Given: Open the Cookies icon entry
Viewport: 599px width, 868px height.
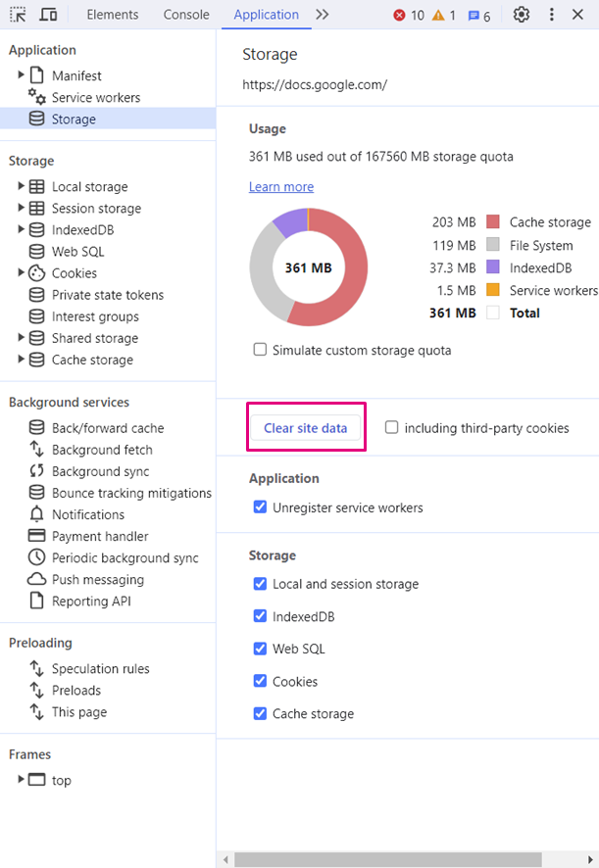Looking at the screenshot, I should (36, 273).
